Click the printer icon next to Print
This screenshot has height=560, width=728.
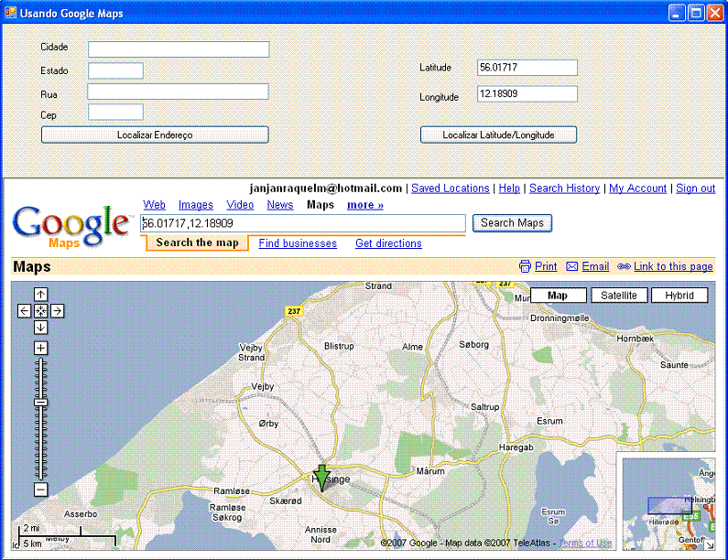[x=525, y=266]
